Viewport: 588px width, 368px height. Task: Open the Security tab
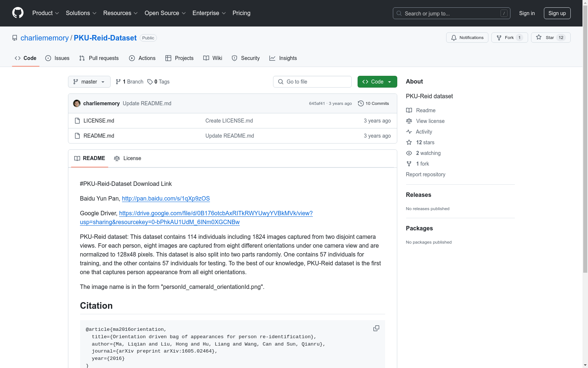click(x=246, y=58)
